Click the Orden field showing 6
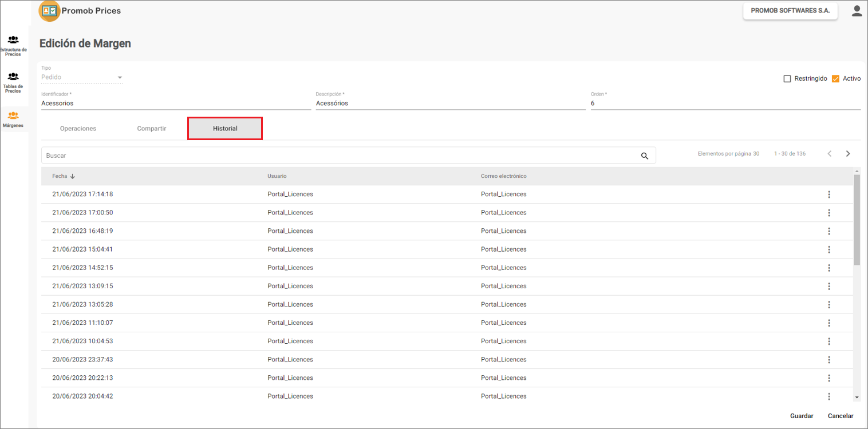 725,104
